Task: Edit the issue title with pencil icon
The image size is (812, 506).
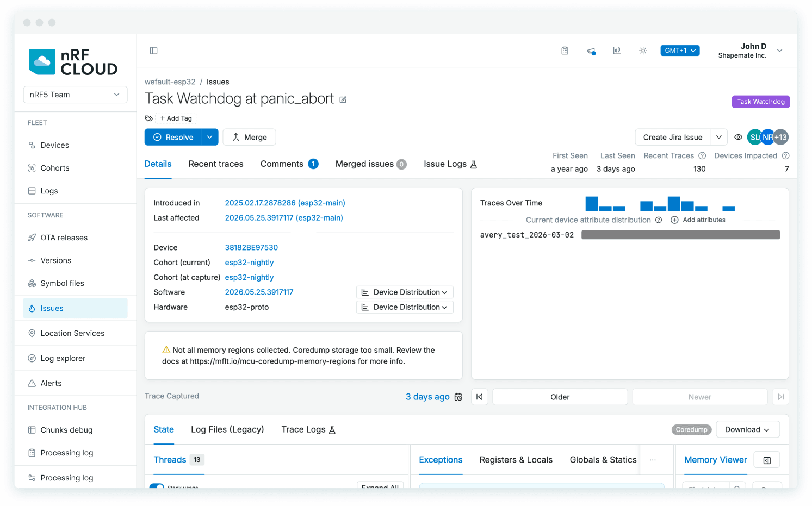Action: [343, 99]
